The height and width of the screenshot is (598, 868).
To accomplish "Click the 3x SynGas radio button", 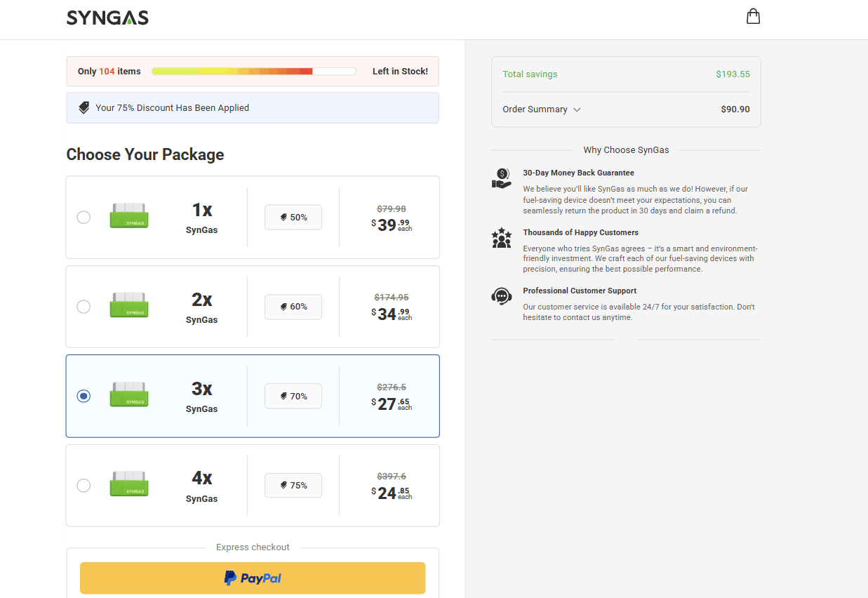I will [x=84, y=397].
